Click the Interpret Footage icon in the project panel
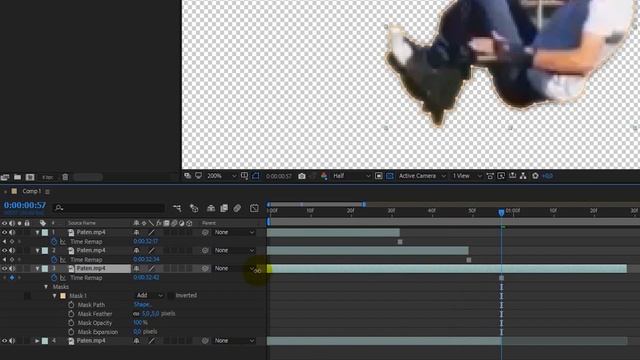The width and height of the screenshot is (640, 360). (5, 177)
